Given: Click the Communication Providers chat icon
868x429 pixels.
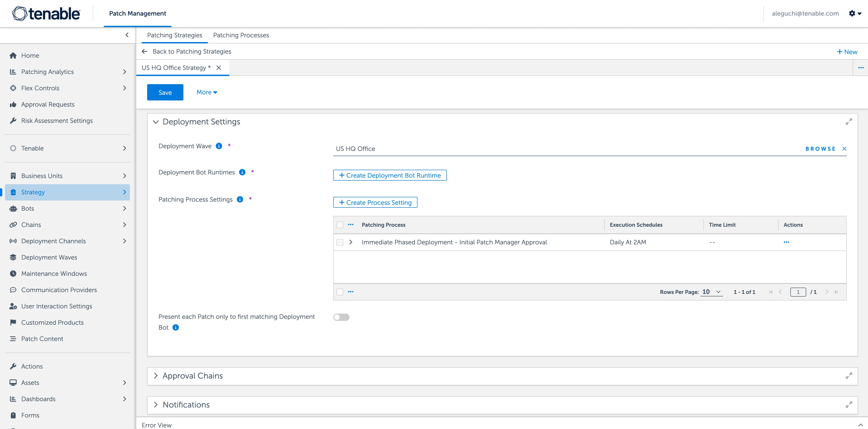Looking at the screenshot, I should click(x=13, y=290).
